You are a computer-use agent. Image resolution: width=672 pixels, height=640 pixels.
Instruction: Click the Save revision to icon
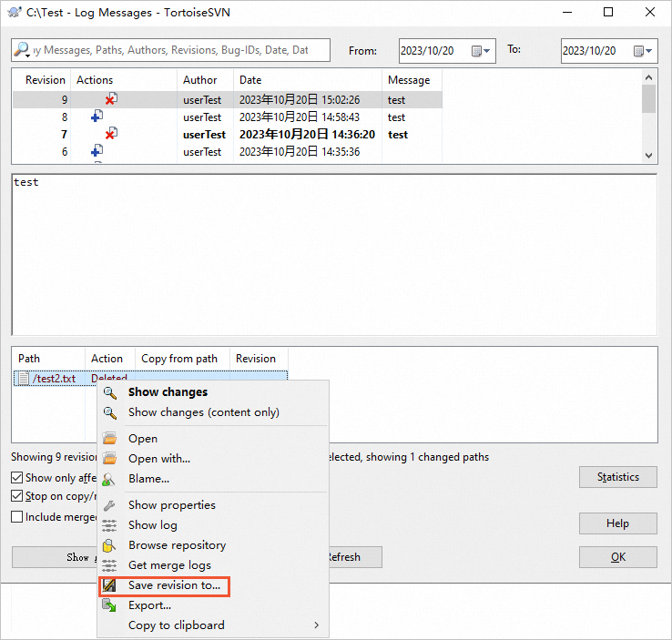(109, 585)
